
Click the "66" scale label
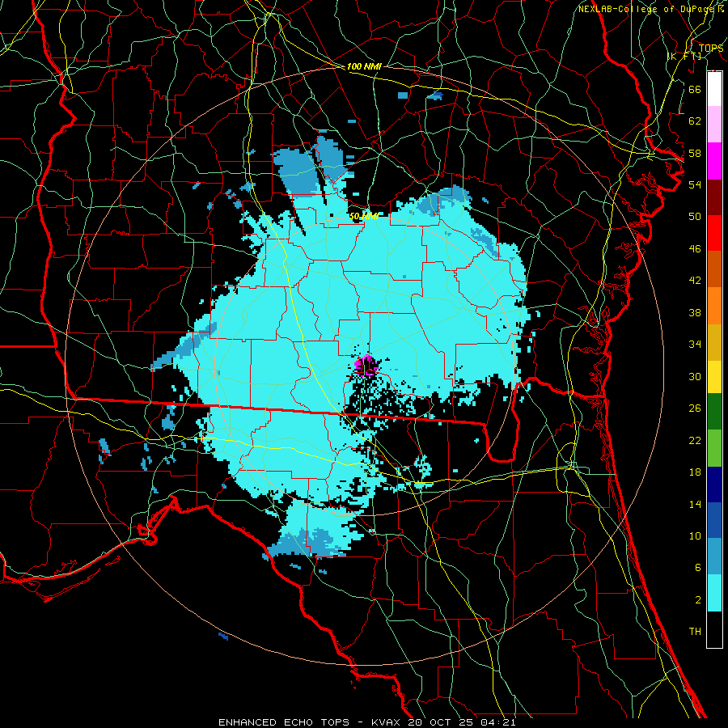tap(695, 89)
